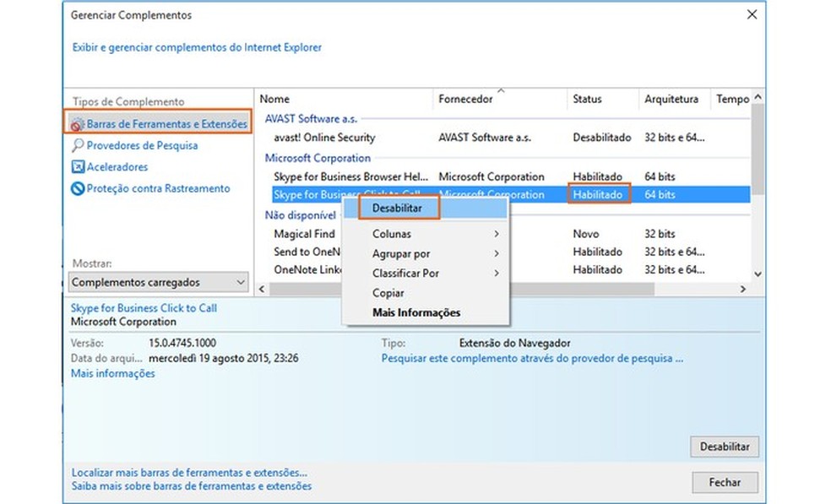Close the Gerenciar Complementos dialog with X
The height and width of the screenshot is (504, 831).
click(751, 15)
